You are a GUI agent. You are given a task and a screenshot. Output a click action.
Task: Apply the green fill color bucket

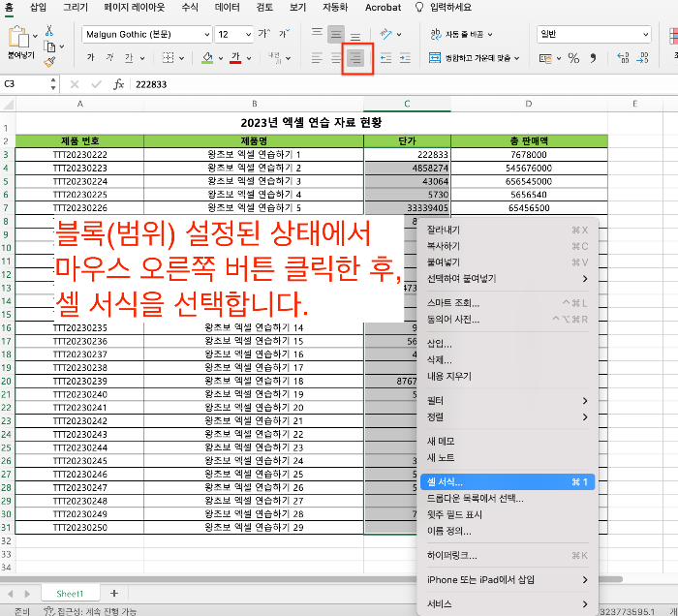click(207, 58)
